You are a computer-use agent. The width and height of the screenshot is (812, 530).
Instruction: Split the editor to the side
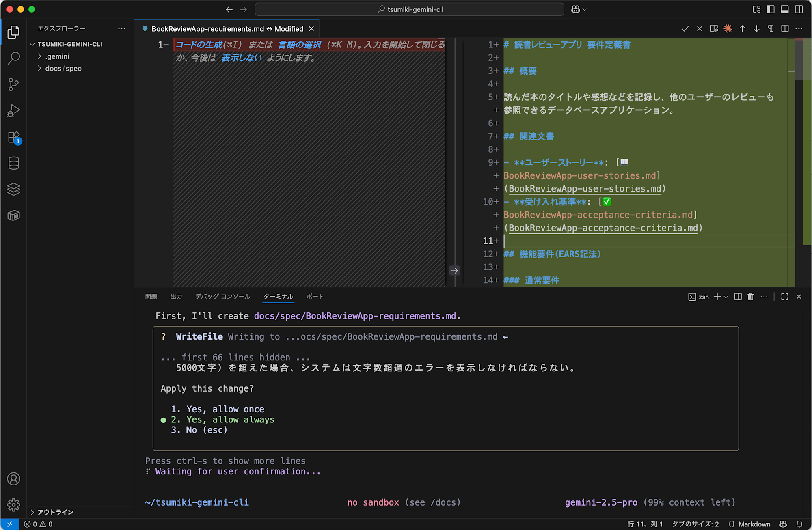click(x=785, y=29)
